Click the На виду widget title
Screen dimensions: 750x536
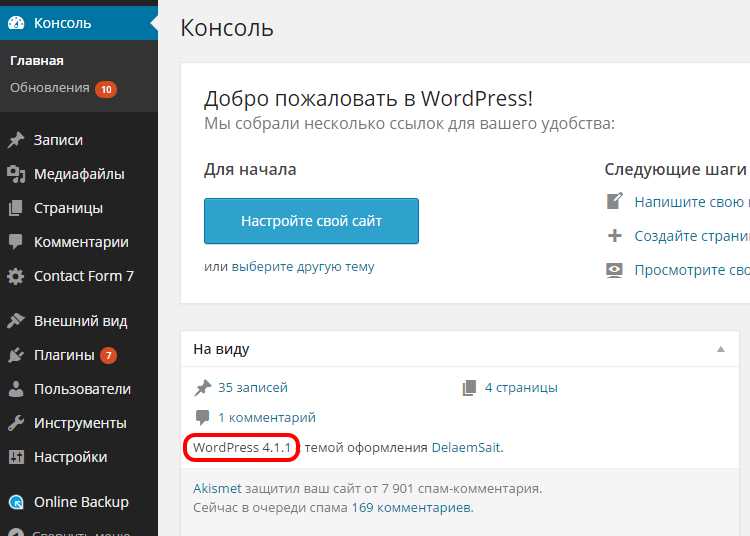(221, 350)
